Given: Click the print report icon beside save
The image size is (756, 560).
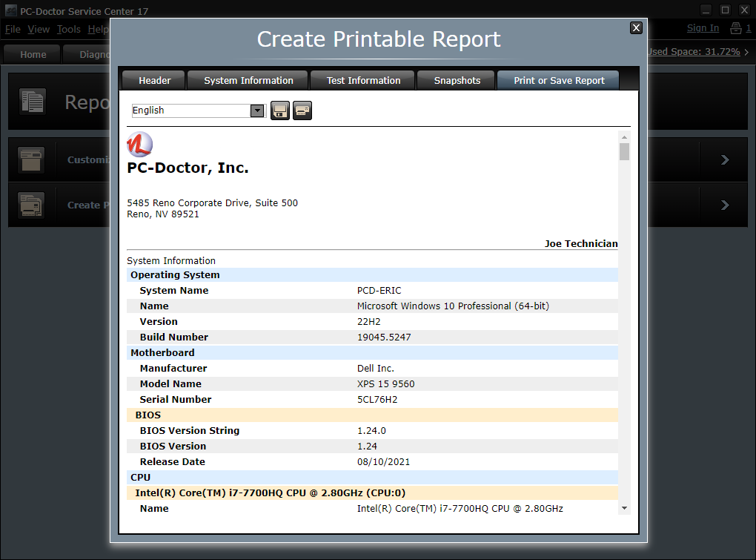Looking at the screenshot, I should coord(302,110).
